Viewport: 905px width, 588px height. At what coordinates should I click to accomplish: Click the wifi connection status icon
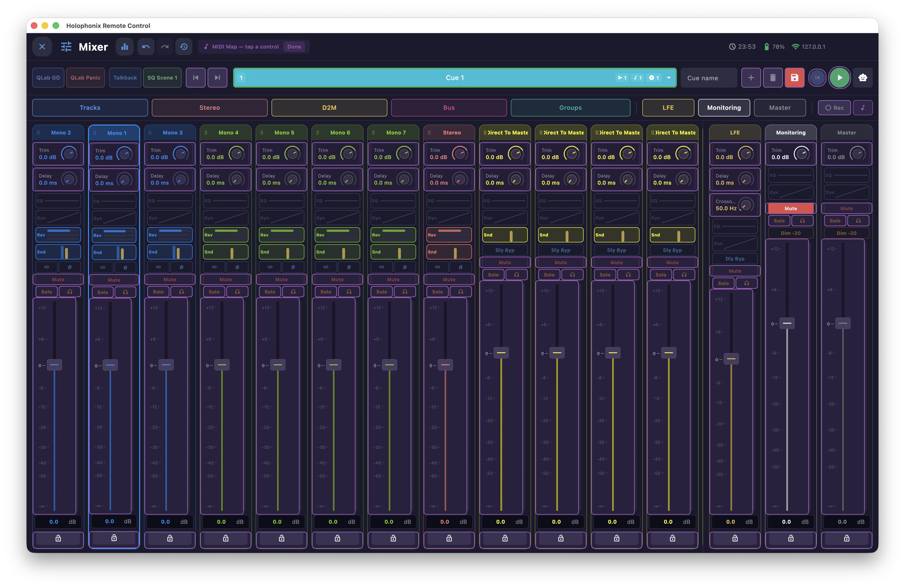pyautogui.click(x=795, y=47)
